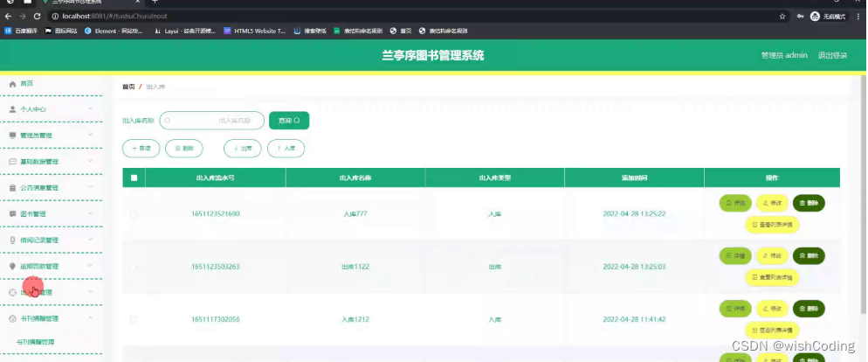Click the 书刊捐赠管理 sidebar icon
868x362 pixels.
[13, 319]
